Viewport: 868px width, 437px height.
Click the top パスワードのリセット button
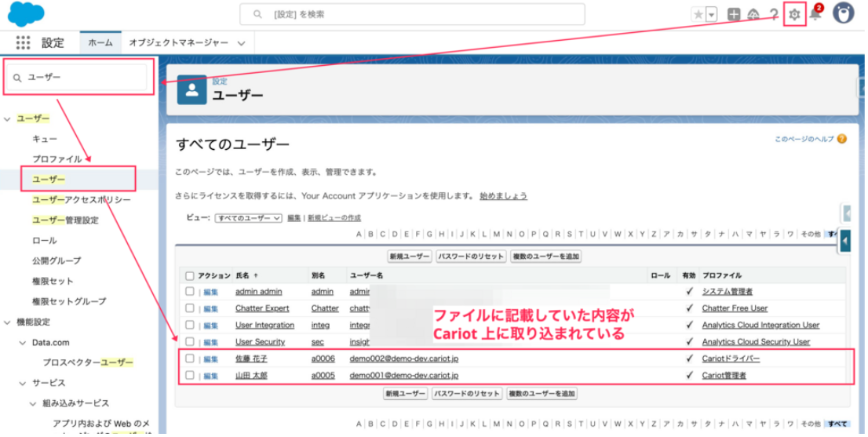click(x=471, y=257)
